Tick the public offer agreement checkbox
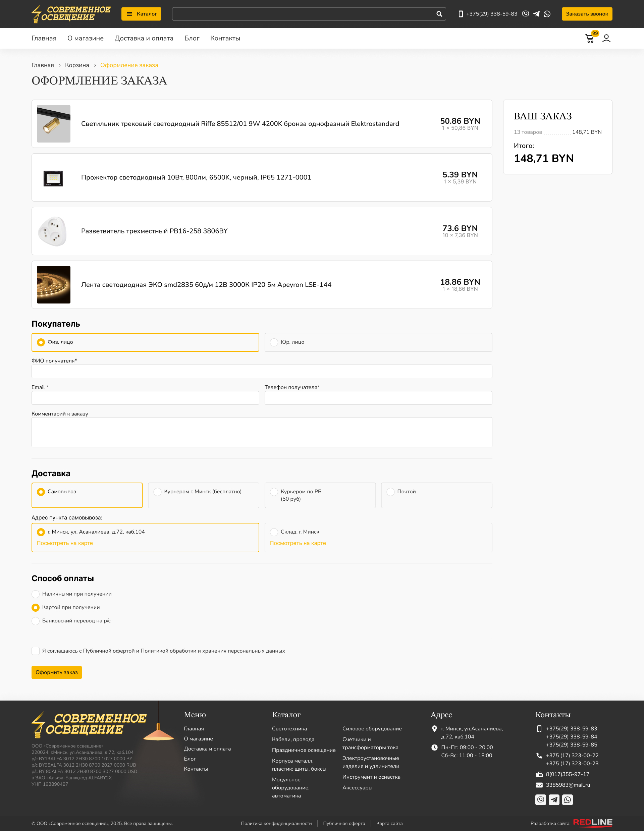Screen dimensions: 644x831 tap(36, 651)
